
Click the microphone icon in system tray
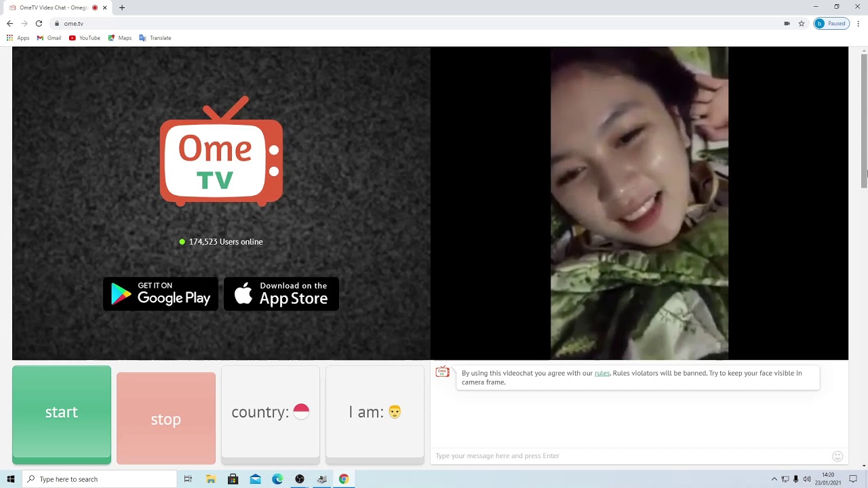[796, 479]
